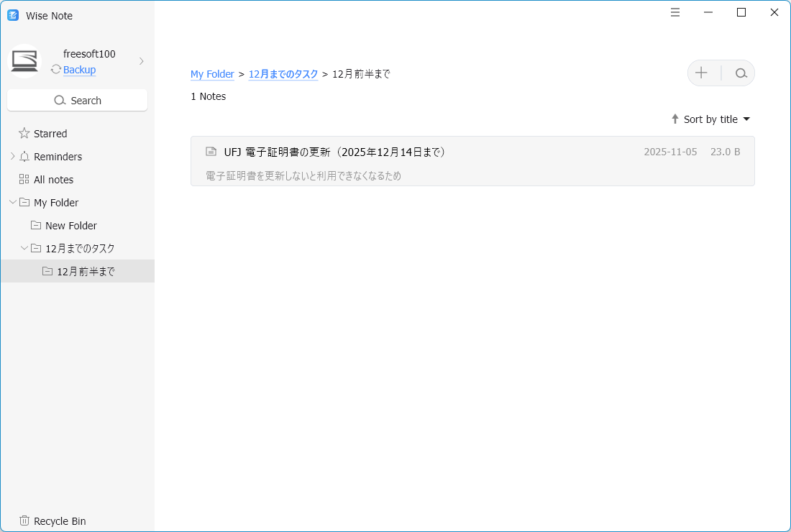This screenshot has width=791, height=532.
Task: Open the hamburger menu in title bar
Action: click(x=675, y=12)
